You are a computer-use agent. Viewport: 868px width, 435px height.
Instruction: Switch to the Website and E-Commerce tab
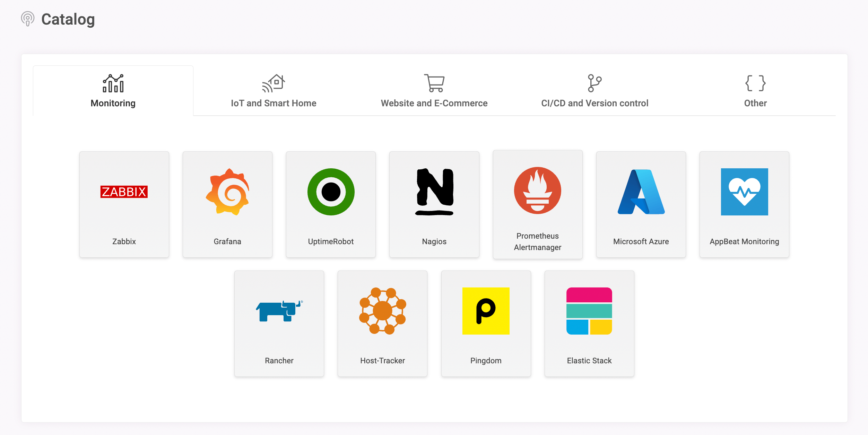[434, 91]
